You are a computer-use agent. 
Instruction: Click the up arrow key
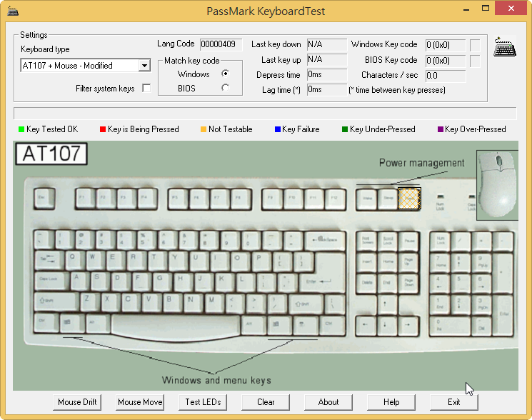[388, 304]
